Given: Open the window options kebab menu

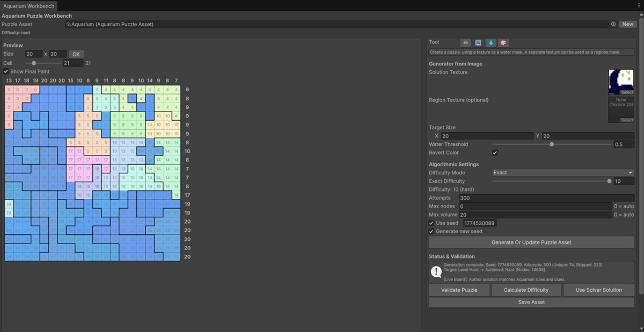Looking at the screenshot, I should pyautogui.click(x=638, y=5).
